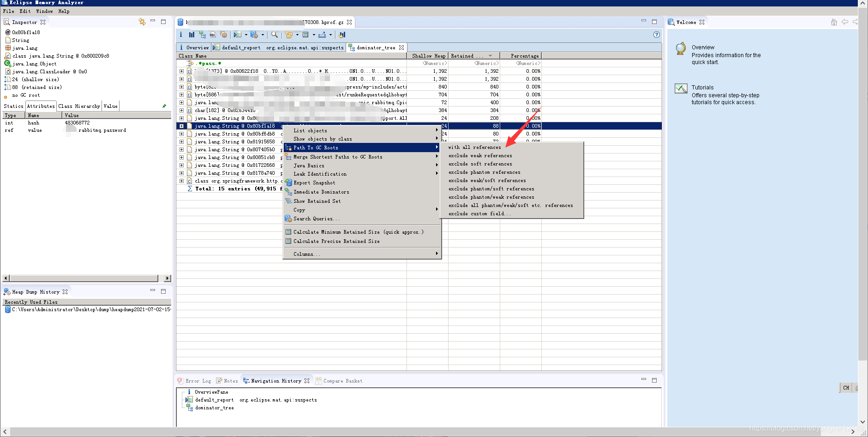Select 'Export Snapshot' context menu item
The width and height of the screenshot is (868, 437).
362,183
